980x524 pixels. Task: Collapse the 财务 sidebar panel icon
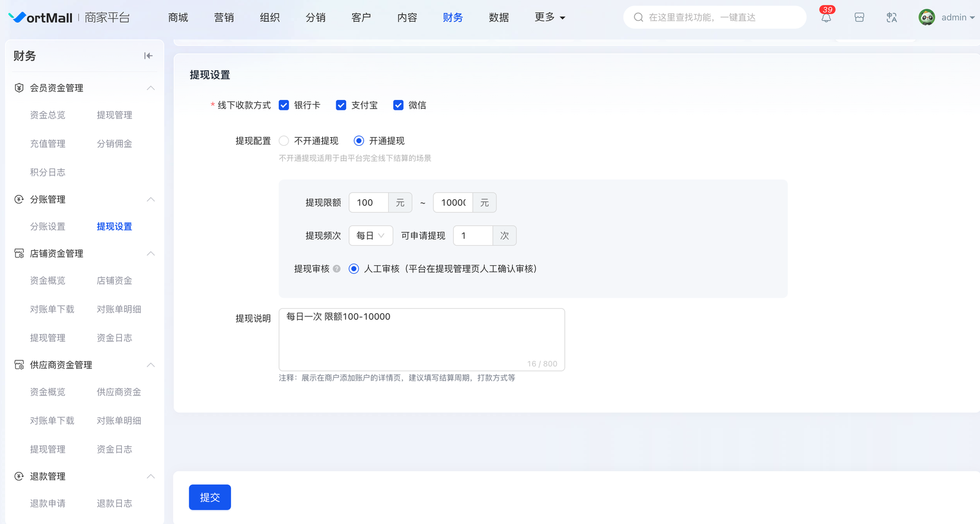pos(148,56)
